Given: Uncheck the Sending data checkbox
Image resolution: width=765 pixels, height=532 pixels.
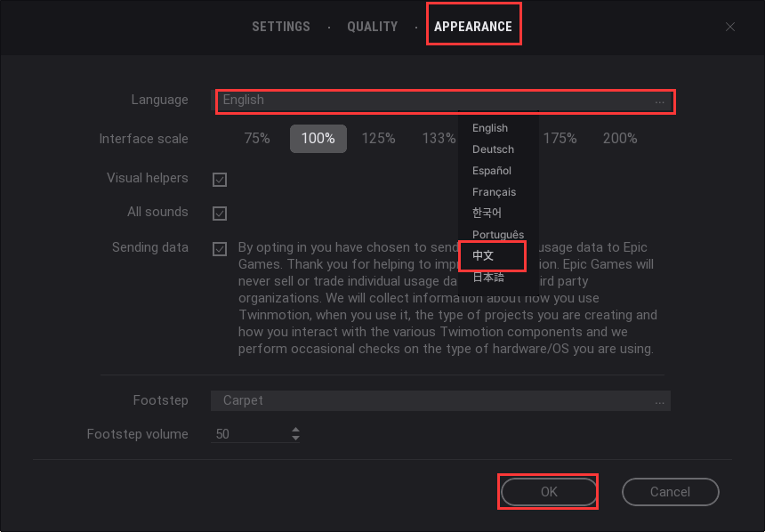Looking at the screenshot, I should pyautogui.click(x=220, y=249).
